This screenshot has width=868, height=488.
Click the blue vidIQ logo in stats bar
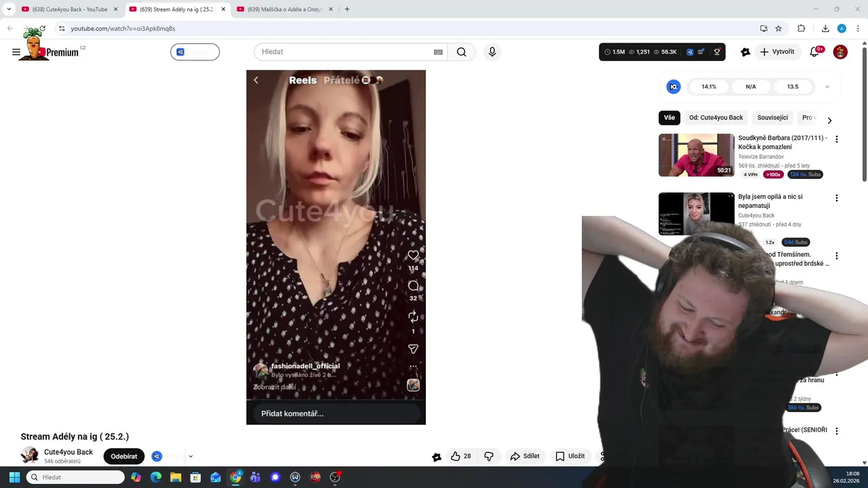690,52
